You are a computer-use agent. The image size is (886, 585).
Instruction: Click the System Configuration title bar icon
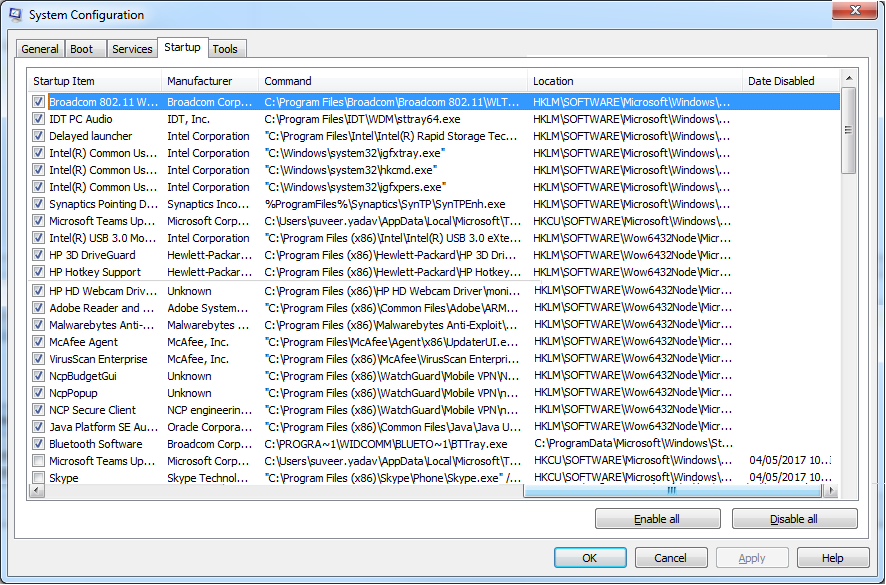coord(15,14)
